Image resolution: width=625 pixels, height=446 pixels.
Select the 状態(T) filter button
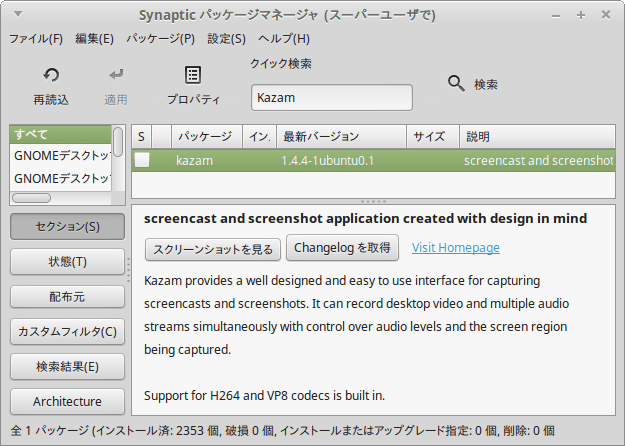pyautogui.click(x=67, y=261)
